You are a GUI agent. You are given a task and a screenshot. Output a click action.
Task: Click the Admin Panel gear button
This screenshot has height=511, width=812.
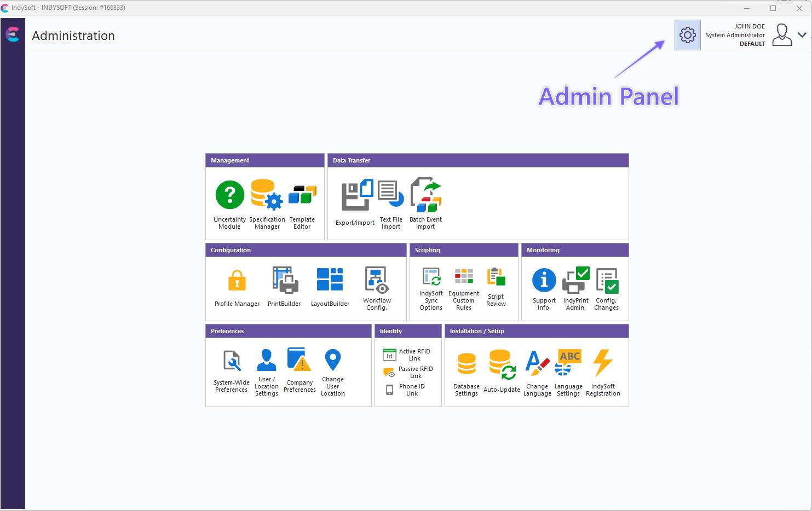687,35
